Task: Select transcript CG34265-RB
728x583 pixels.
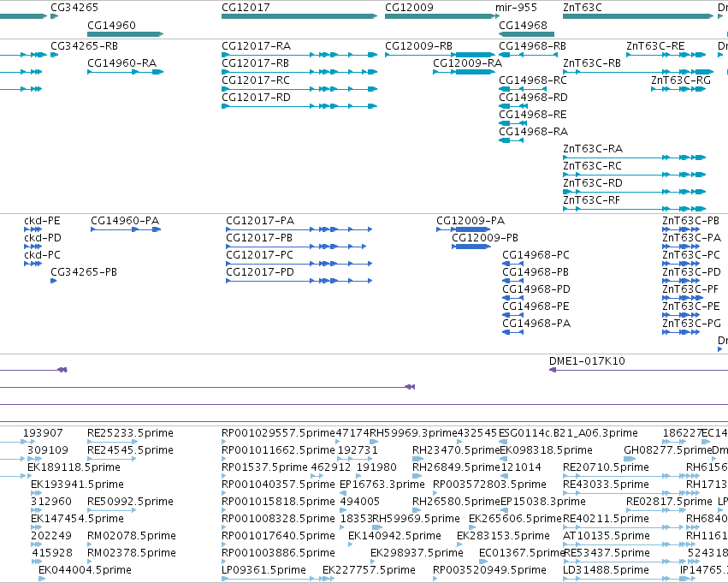Action: point(84,46)
